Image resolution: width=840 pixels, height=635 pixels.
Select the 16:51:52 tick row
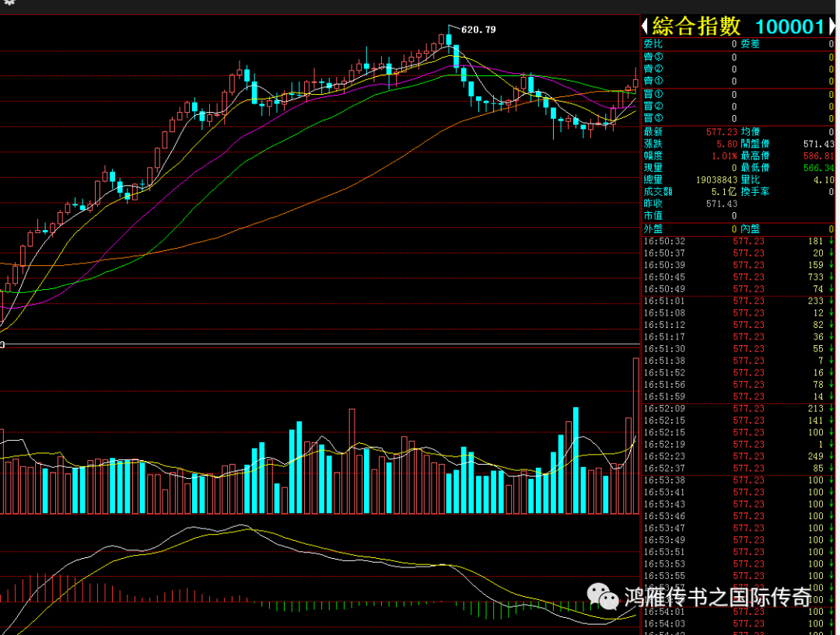pos(738,372)
